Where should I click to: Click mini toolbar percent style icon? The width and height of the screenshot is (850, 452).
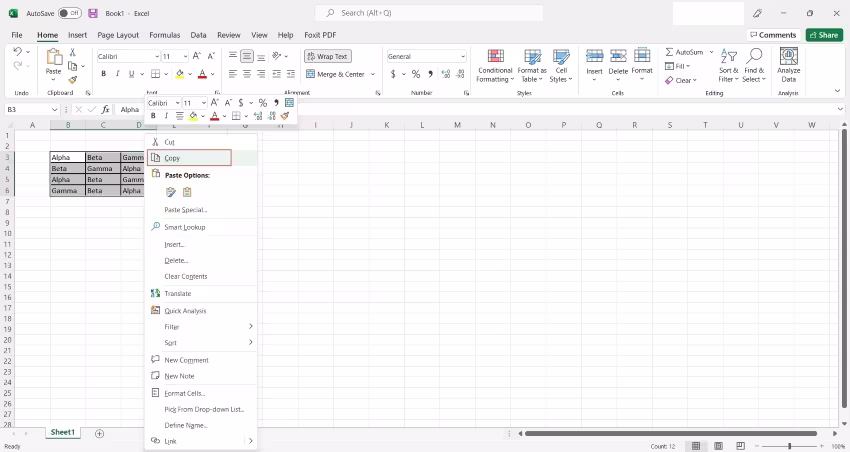(x=262, y=102)
